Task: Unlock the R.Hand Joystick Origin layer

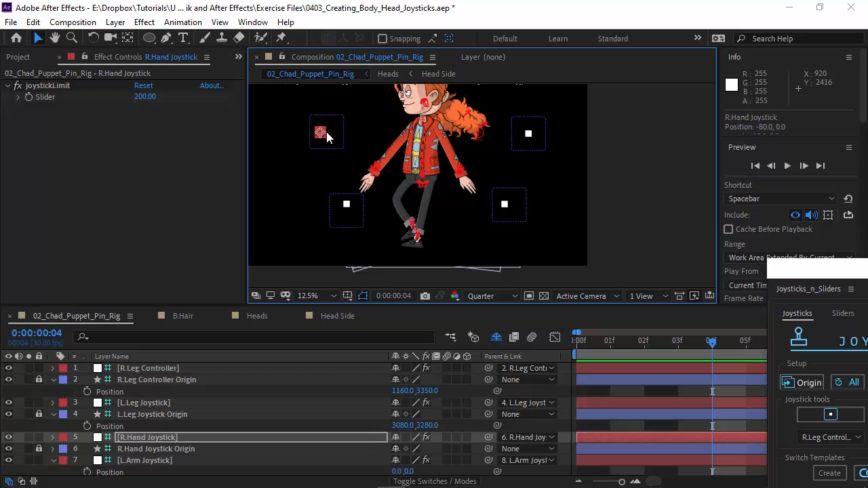Action: click(x=39, y=449)
